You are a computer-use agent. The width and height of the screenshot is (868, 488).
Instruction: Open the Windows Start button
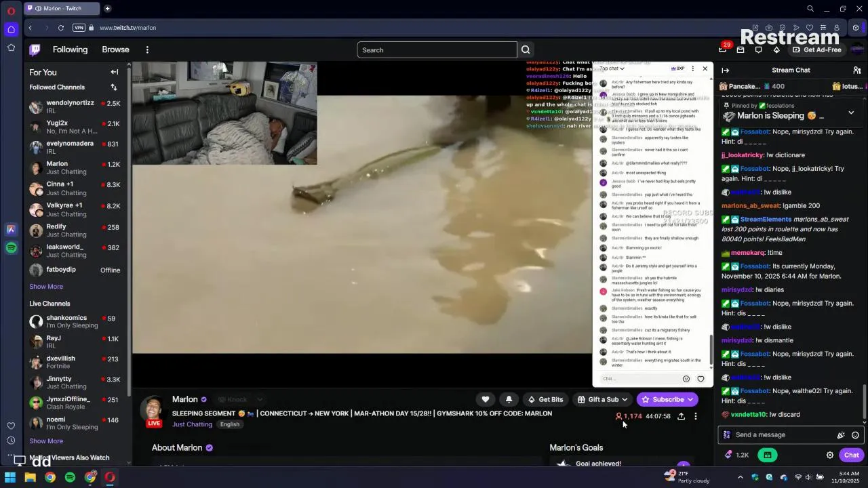(10, 478)
